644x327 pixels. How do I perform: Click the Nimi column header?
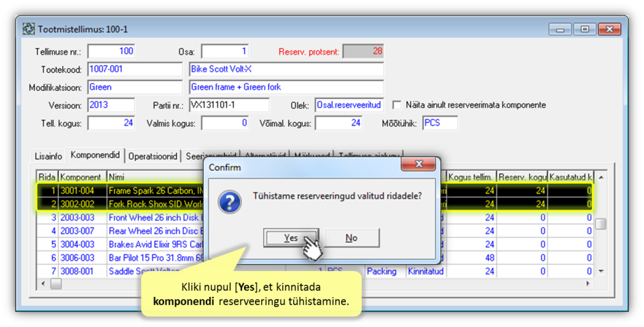tap(155, 177)
